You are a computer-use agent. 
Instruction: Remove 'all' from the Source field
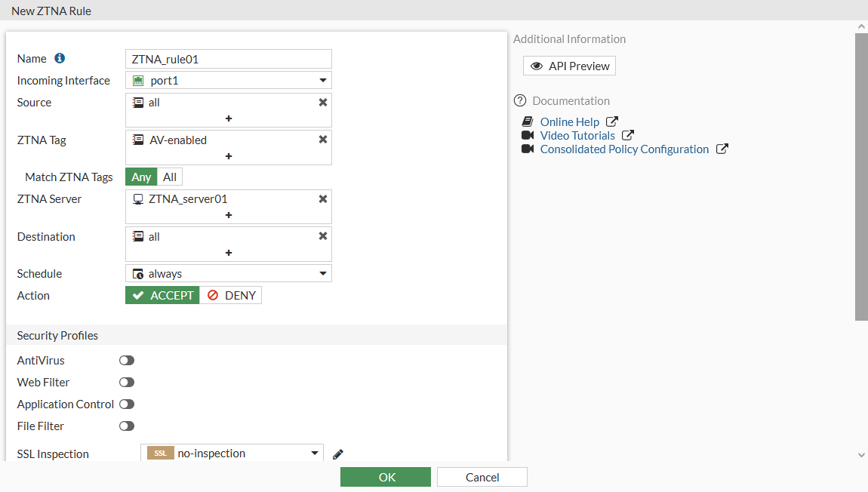coord(323,103)
